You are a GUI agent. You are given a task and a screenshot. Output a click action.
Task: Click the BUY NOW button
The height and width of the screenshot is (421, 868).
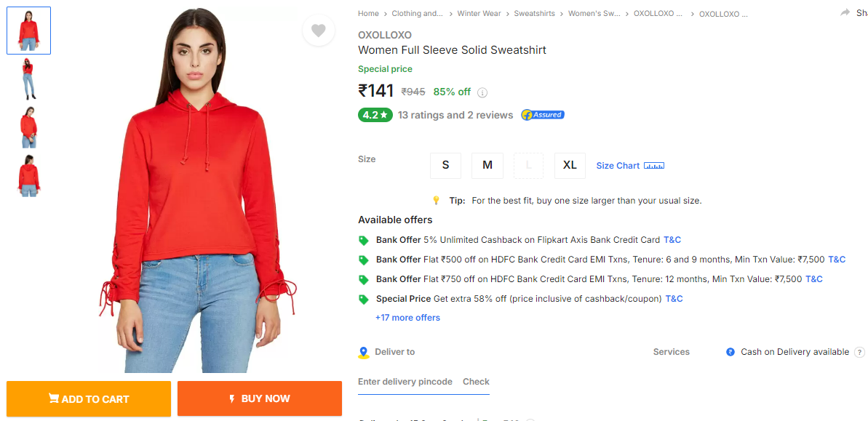point(260,398)
